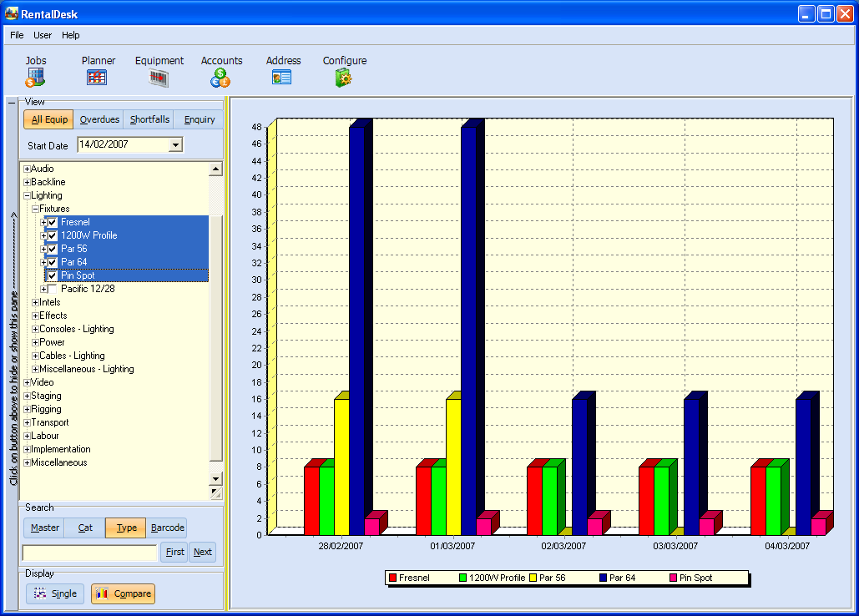
Task: Open the Accounts currency icon
Action: 220,78
